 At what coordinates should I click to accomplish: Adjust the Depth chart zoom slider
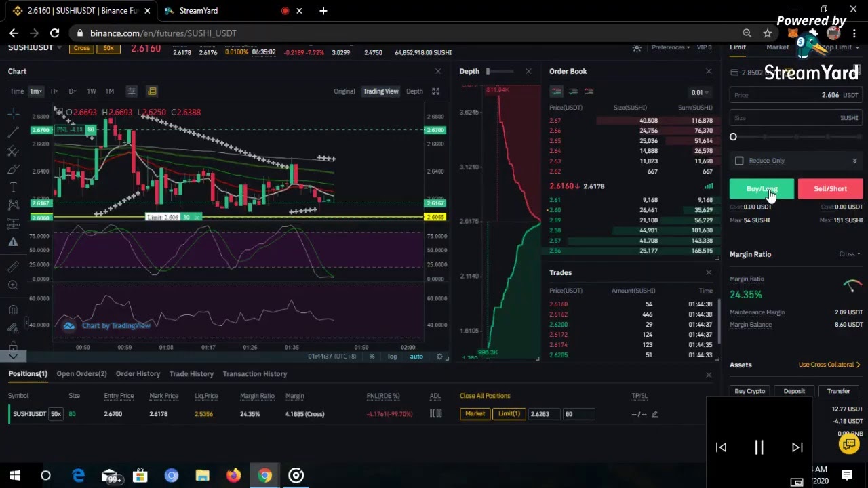pyautogui.click(x=500, y=71)
